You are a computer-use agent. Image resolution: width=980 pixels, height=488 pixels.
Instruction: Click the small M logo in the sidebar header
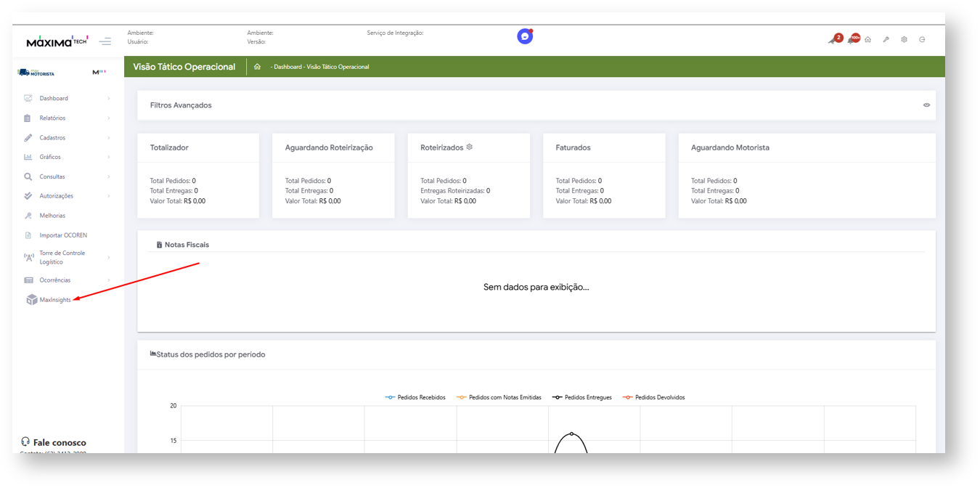click(99, 72)
